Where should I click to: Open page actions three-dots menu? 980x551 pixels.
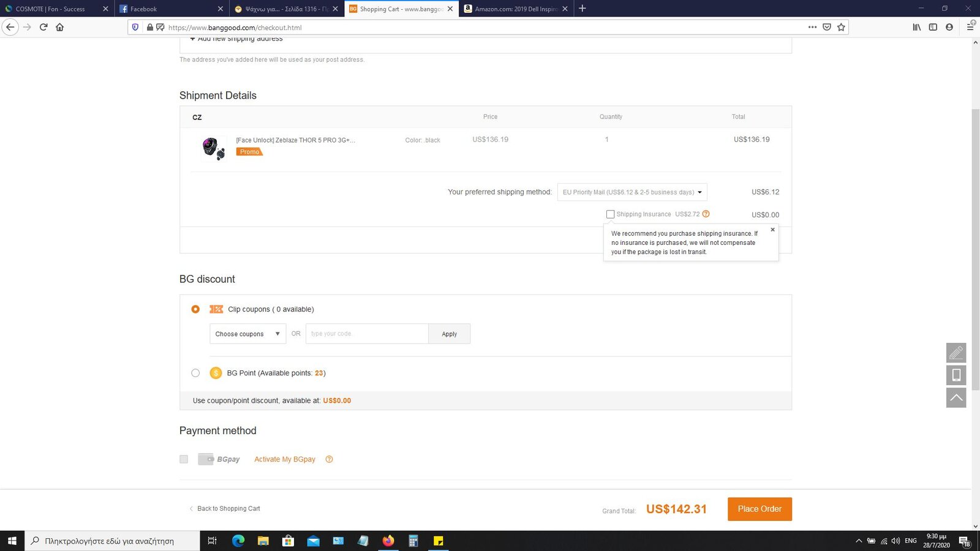pos(812,27)
